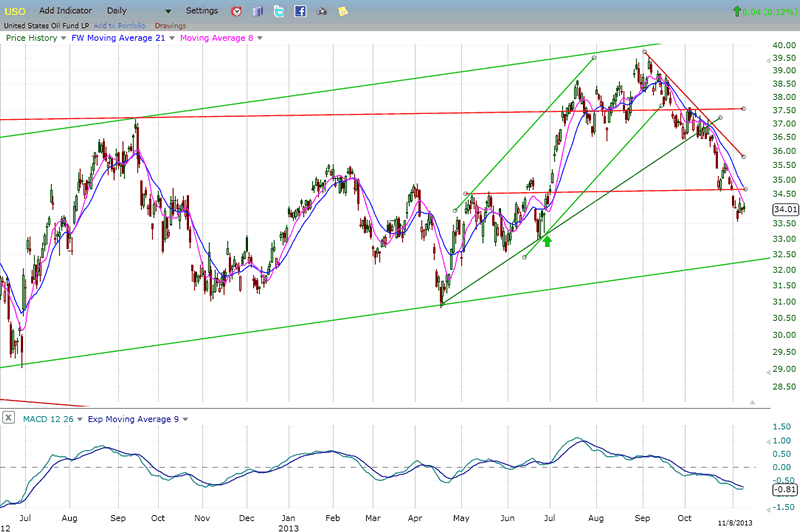Screen dimensions: 800x532
Task: Open the yellow sticky note icon
Action: point(343,11)
